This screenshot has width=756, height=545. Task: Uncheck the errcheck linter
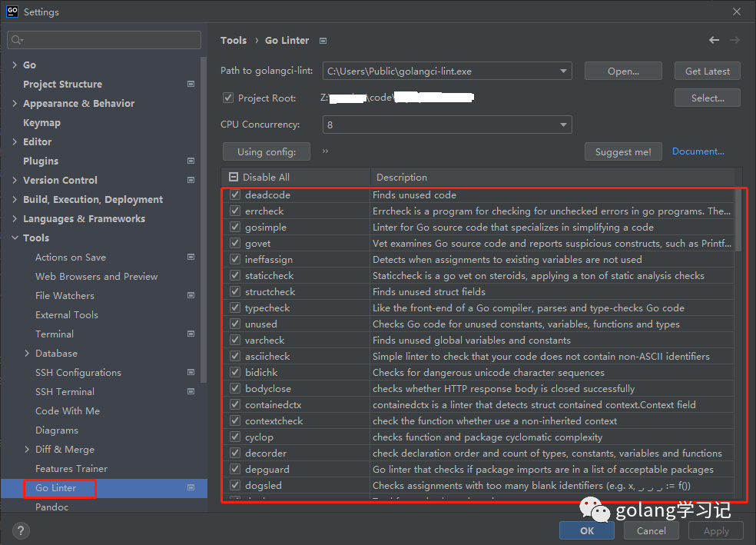pos(235,211)
